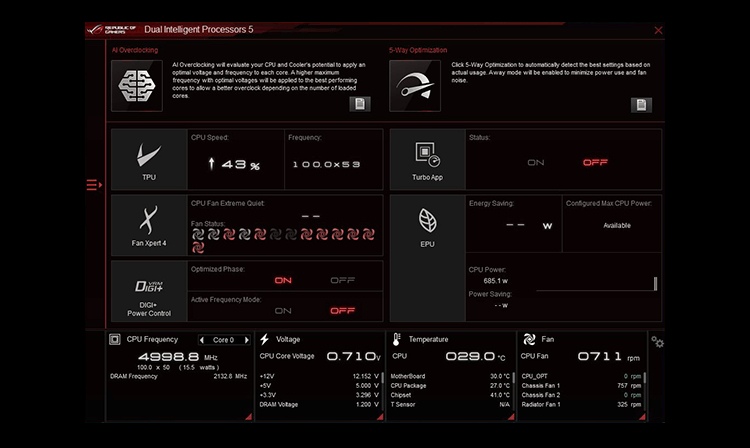The height and width of the screenshot is (448, 750).
Task: Click the DRAM Voltage row
Action: coord(319,404)
